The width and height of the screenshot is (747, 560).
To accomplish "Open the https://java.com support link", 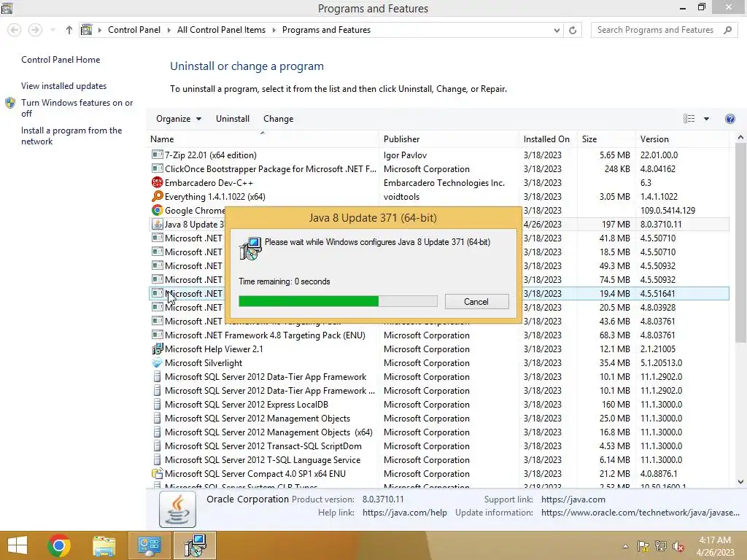I will 573,499.
